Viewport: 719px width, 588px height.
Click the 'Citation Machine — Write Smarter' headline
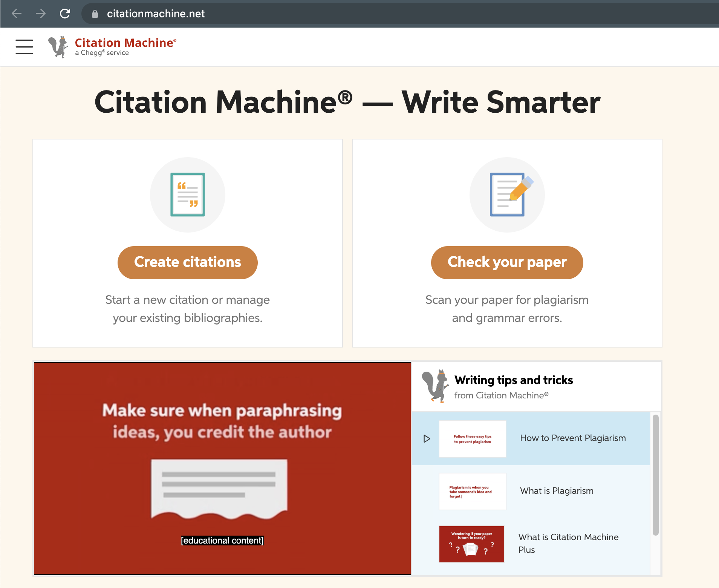(x=347, y=102)
